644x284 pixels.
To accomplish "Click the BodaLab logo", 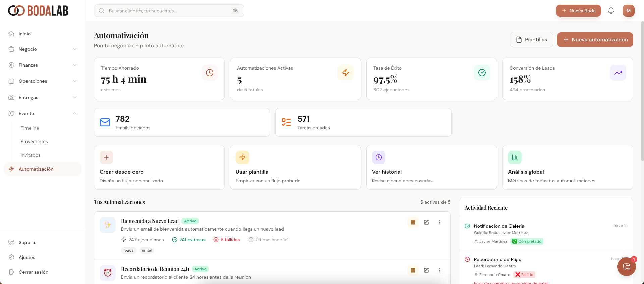I will point(38,11).
